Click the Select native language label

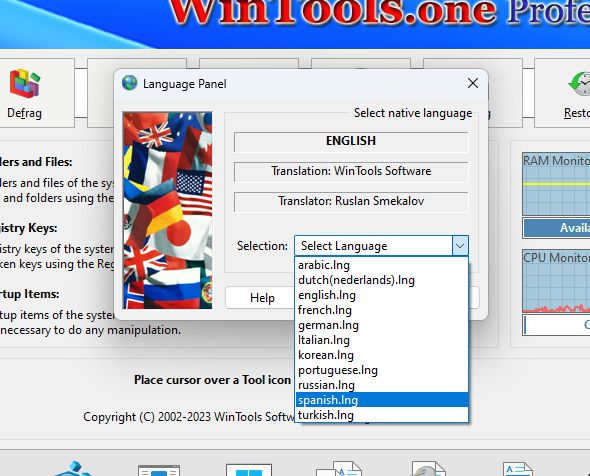[x=413, y=113]
